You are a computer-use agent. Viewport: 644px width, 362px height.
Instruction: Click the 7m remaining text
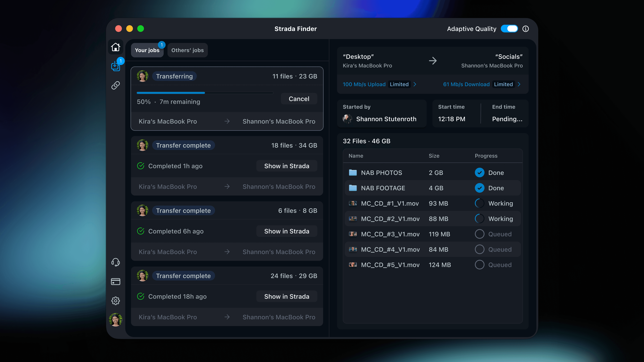180,102
